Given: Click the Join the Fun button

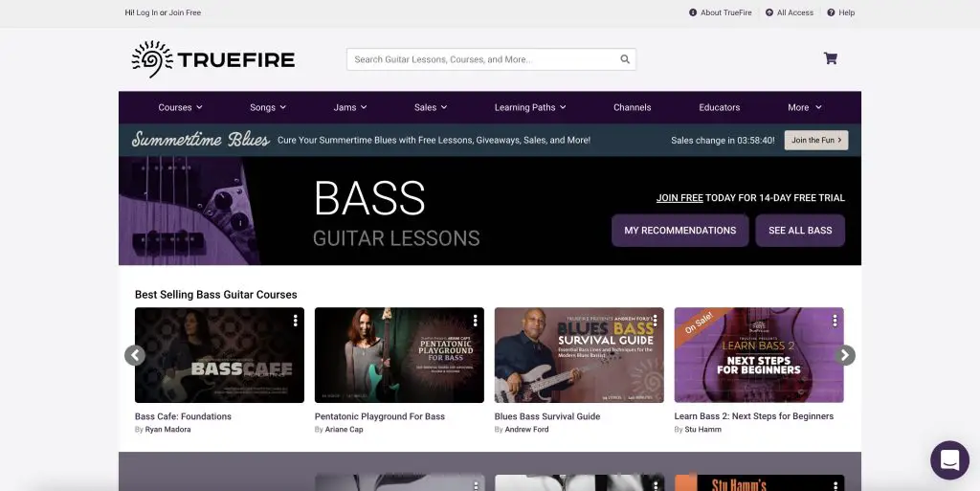Looking at the screenshot, I should pyautogui.click(x=816, y=140).
